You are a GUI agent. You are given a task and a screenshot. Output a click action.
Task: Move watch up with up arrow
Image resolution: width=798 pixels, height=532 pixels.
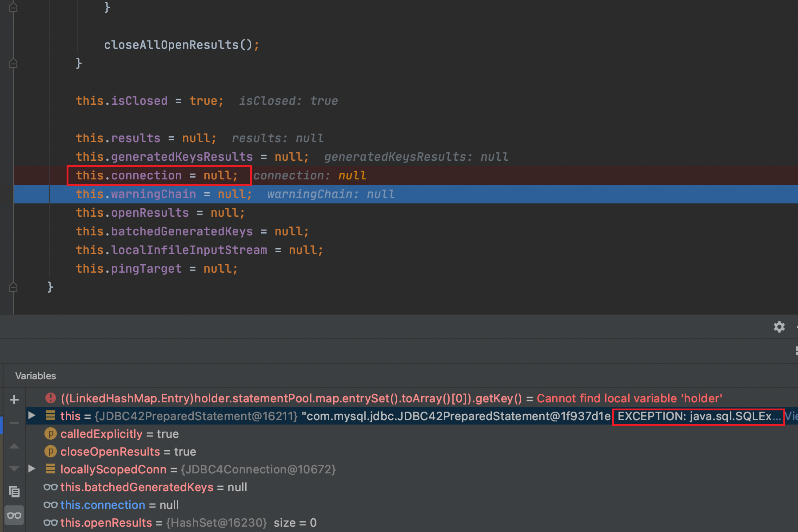14,446
